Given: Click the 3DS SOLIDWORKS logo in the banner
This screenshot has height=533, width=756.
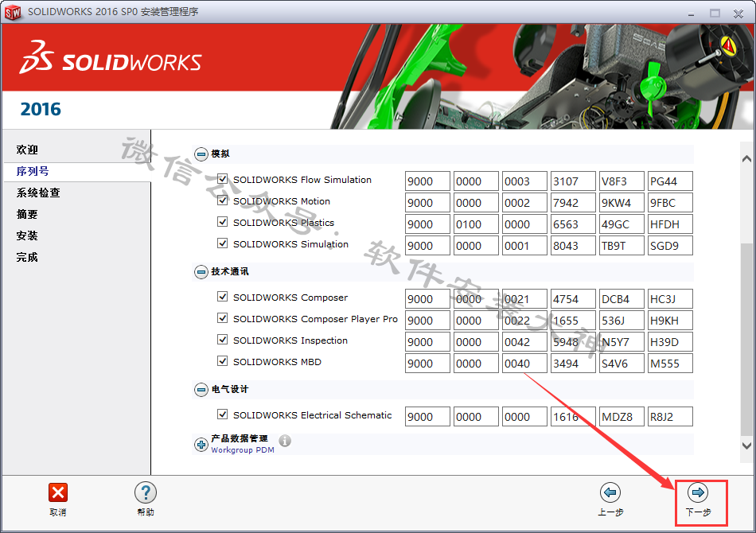Looking at the screenshot, I should [111, 58].
